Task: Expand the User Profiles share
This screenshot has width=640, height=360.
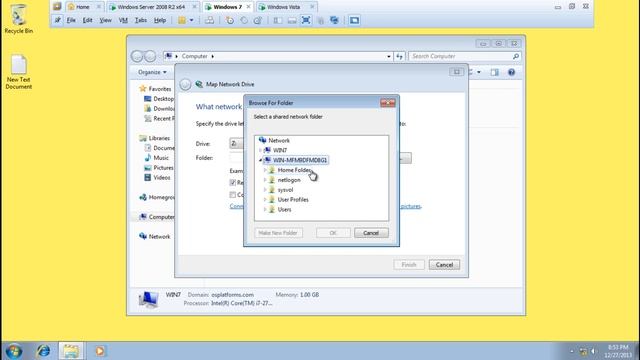Action: point(265,200)
